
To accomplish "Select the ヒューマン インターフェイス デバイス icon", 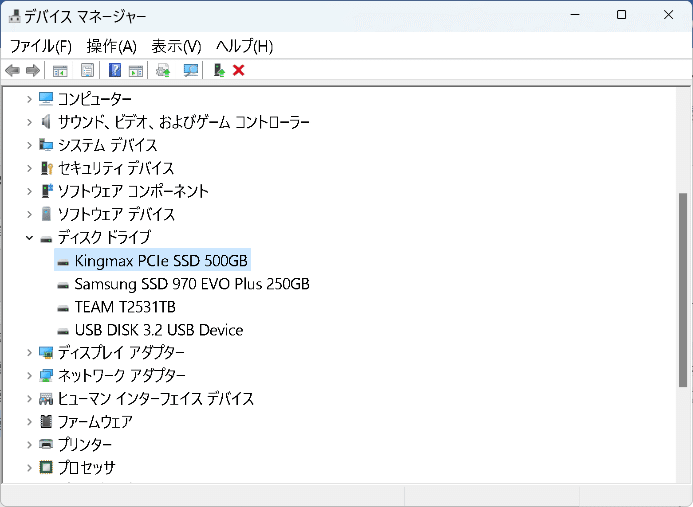I will pos(46,399).
